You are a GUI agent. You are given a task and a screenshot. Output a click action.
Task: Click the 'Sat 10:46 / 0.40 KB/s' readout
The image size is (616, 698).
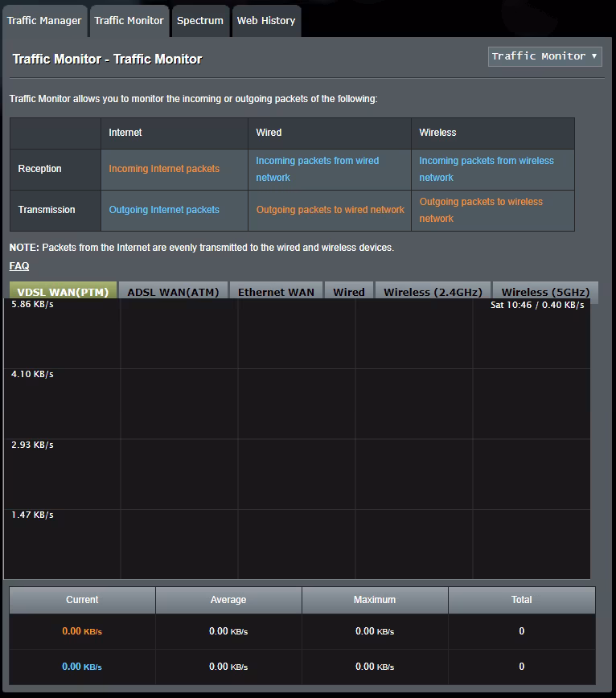(537, 305)
